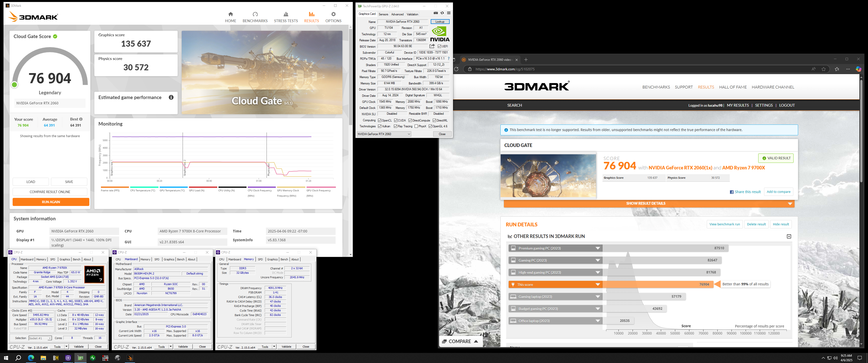Expand the COMPARE panel at page bottom
868x363 pixels.
pyautogui.click(x=460, y=341)
